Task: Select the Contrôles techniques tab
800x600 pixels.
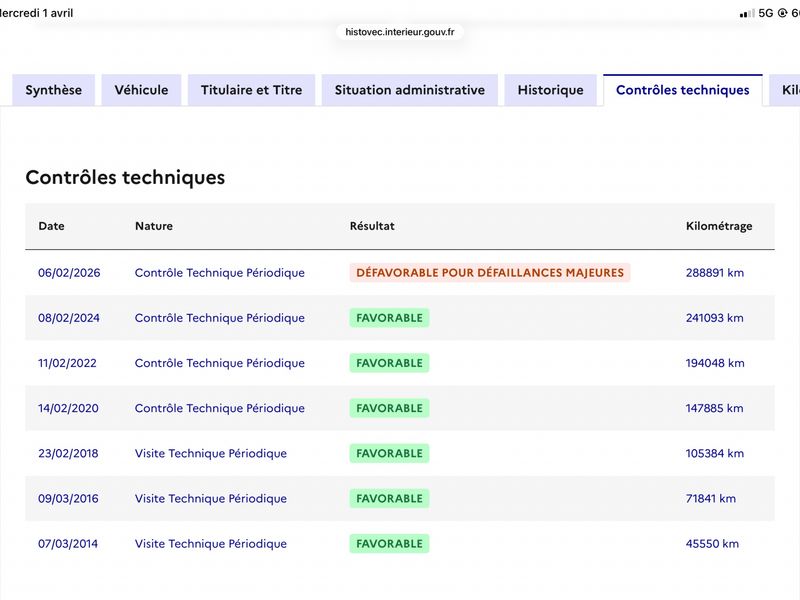Action: [683, 90]
